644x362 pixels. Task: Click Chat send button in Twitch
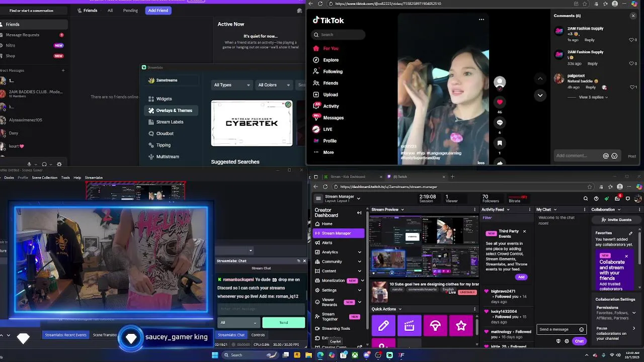579,341
